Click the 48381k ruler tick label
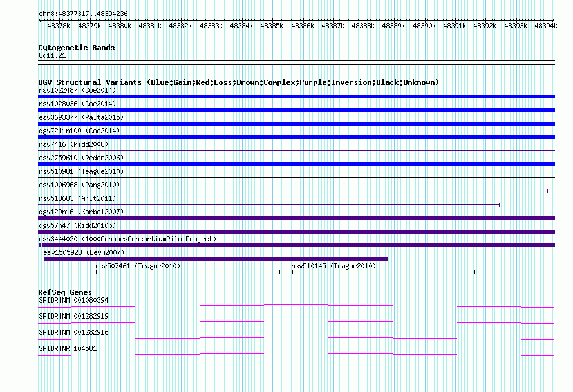The height and width of the screenshot is (392, 573). coord(150,26)
